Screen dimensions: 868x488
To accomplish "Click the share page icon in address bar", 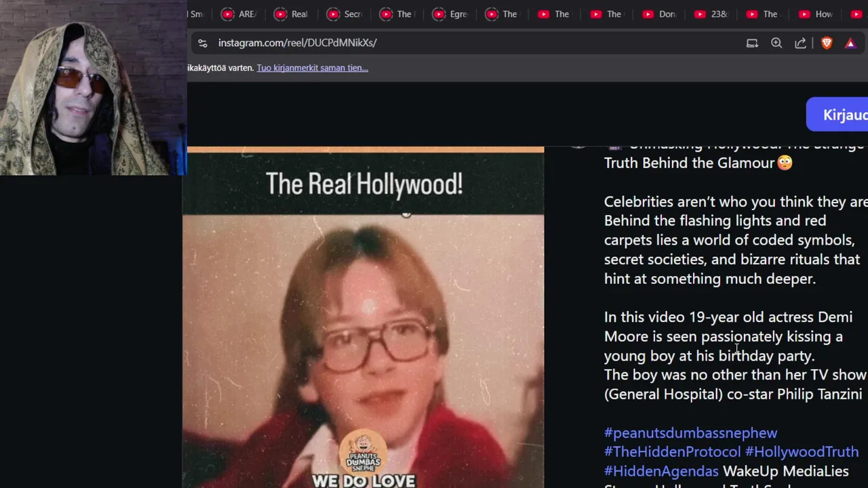I will 800,43.
